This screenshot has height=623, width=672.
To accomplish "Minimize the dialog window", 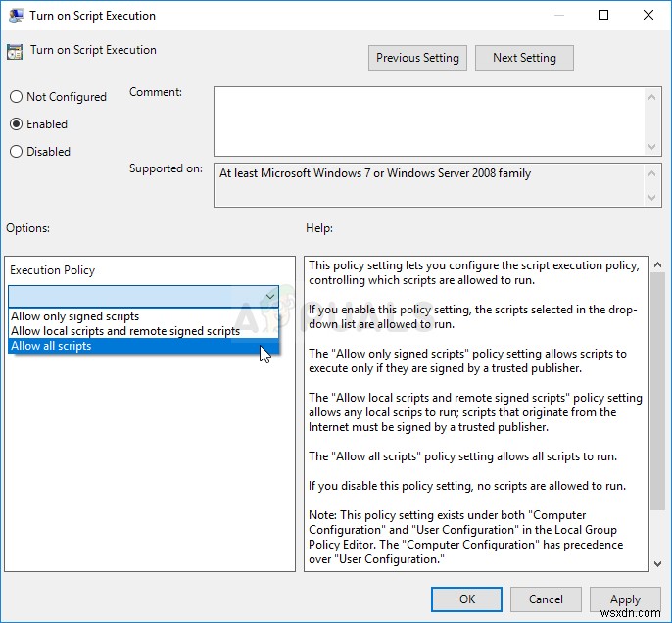I will pos(558,15).
